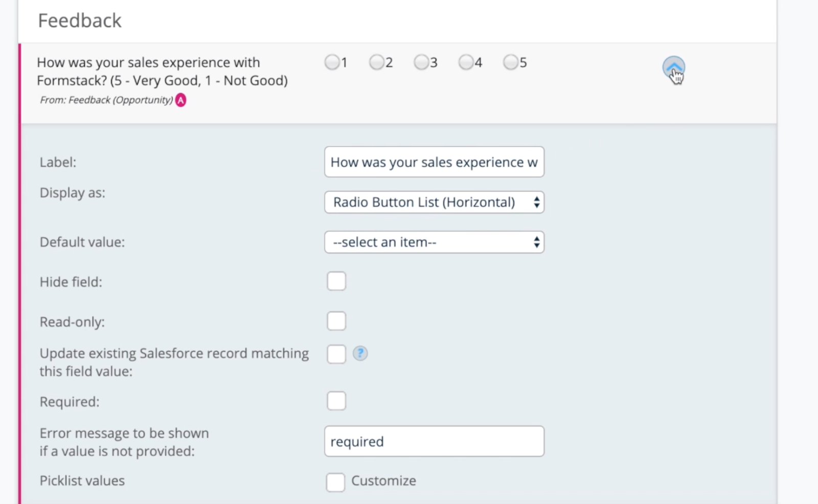Edit the Label text field
Image resolution: width=818 pixels, height=504 pixels.
(434, 162)
